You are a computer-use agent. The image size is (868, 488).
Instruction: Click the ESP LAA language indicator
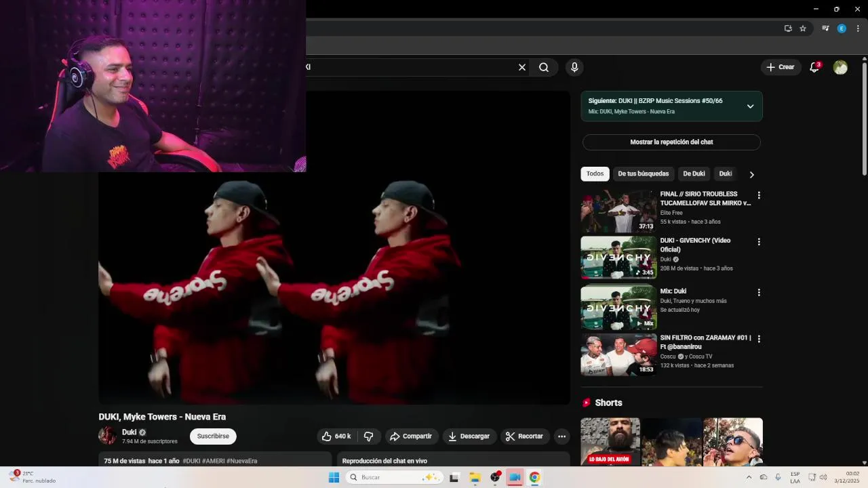(x=795, y=477)
